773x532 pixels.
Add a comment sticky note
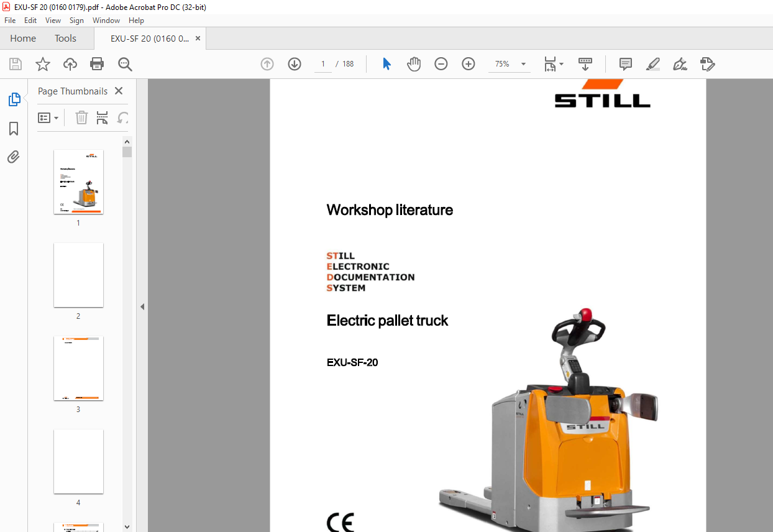(x=626, y=64)
